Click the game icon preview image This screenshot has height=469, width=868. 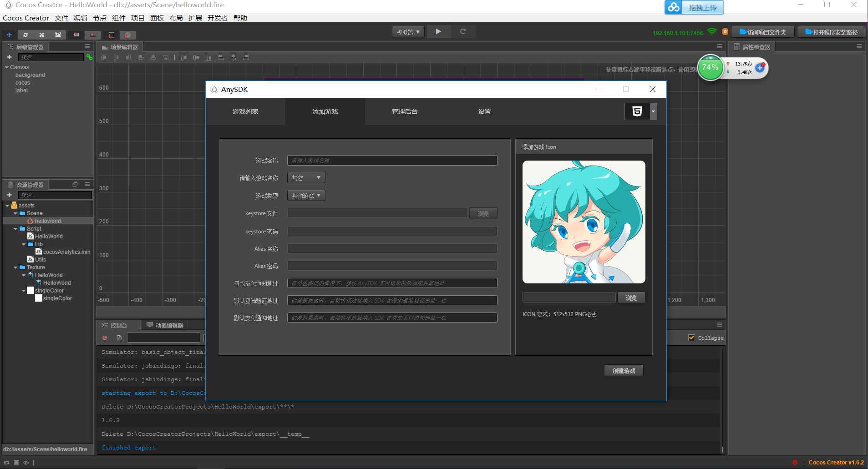coord(584,222)
